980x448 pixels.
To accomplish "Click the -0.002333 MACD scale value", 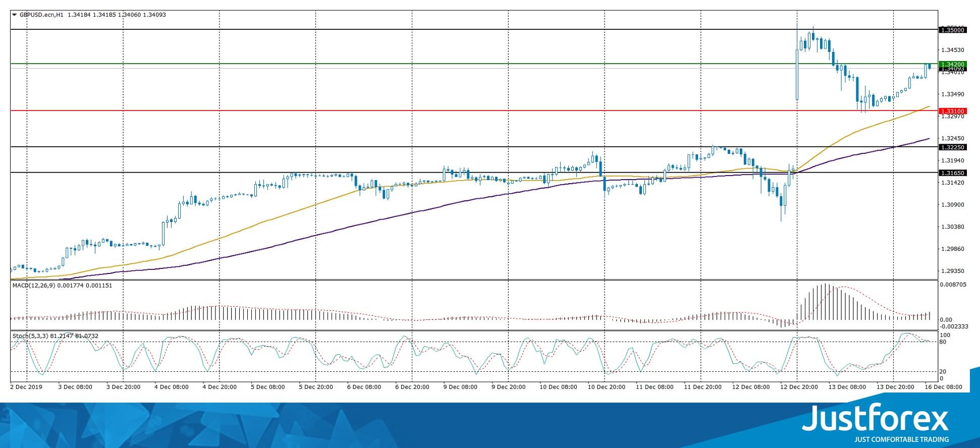I will (954, 326).
